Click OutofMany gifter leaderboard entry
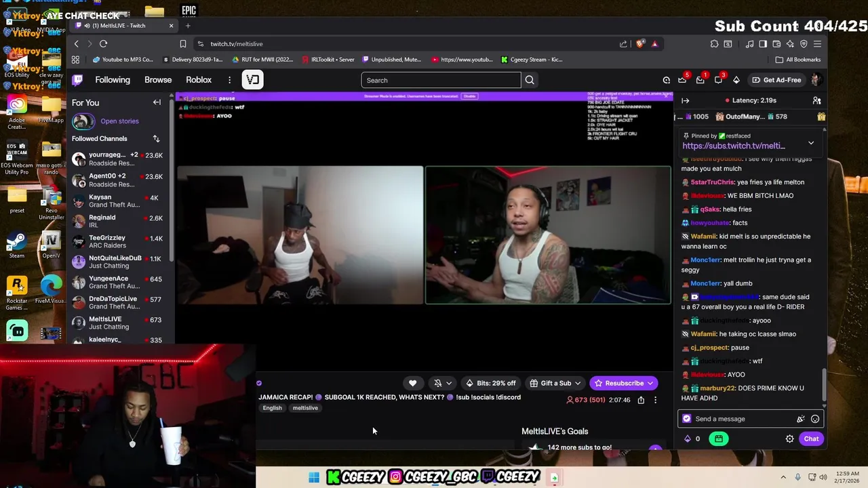Viewport: 868px width, 488px height. click(x=753, y=117)
